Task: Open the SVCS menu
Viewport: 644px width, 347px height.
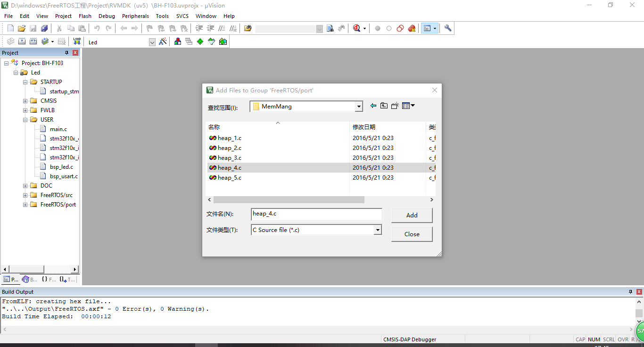Action: (182, 16)
